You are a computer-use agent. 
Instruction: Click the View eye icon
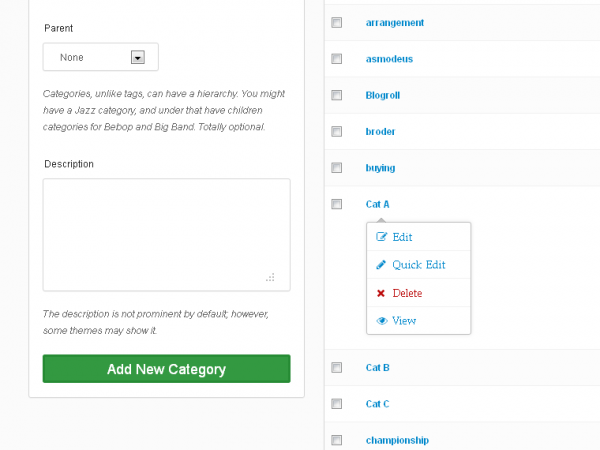[x=382, y=321]
